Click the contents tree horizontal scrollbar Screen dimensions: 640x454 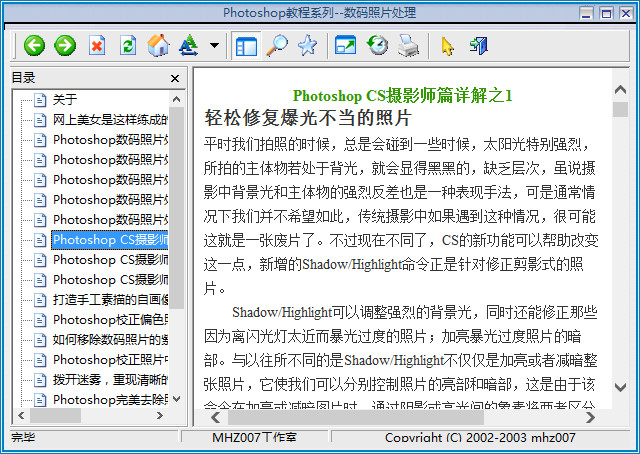(90, 415)
